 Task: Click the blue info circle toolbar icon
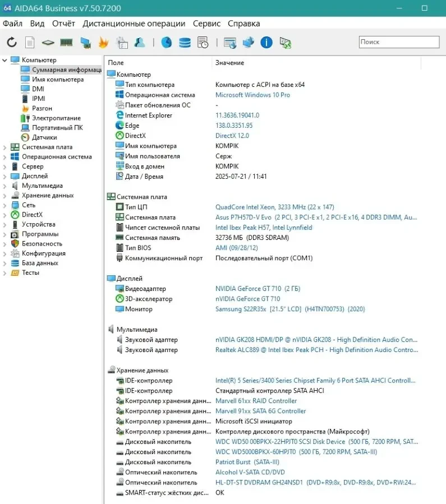coord(266,42)
